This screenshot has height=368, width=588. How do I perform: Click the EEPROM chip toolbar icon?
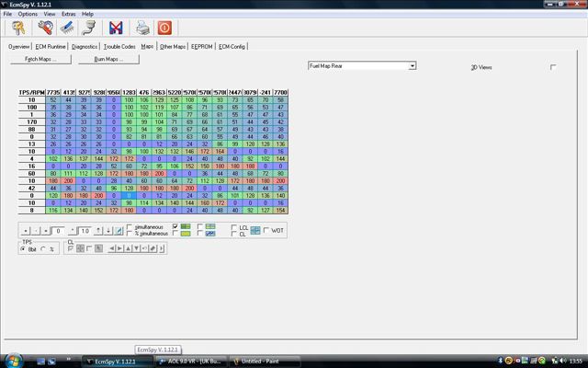point(65,28)
